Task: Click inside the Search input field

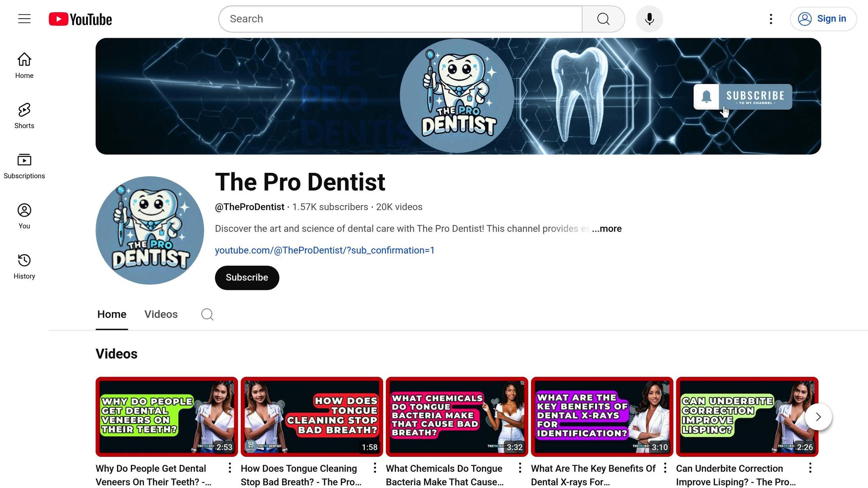Action: (401, 19)
